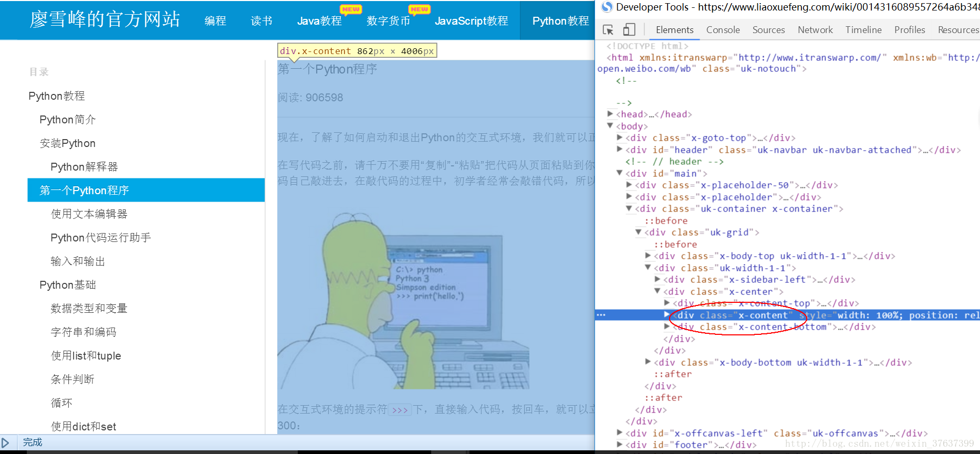The width and height of the screenshot is (980, 454).
Task: Expand the x-offcanvas-left div node
Action: pyautogui.click(x=620, y=433)
